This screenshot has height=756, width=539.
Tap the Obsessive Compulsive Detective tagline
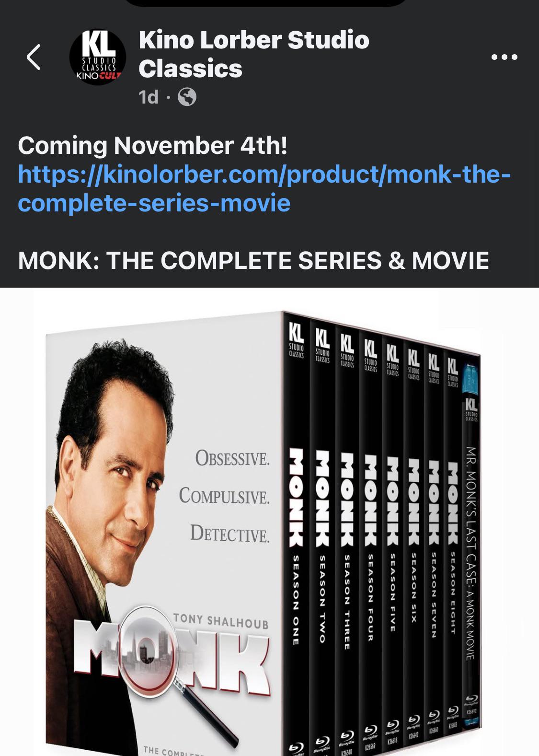[x=224, y=496]
